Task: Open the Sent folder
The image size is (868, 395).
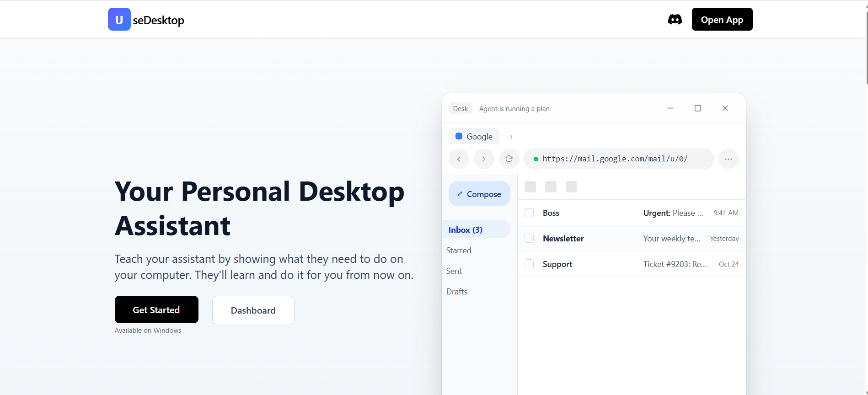Action: 454,271
